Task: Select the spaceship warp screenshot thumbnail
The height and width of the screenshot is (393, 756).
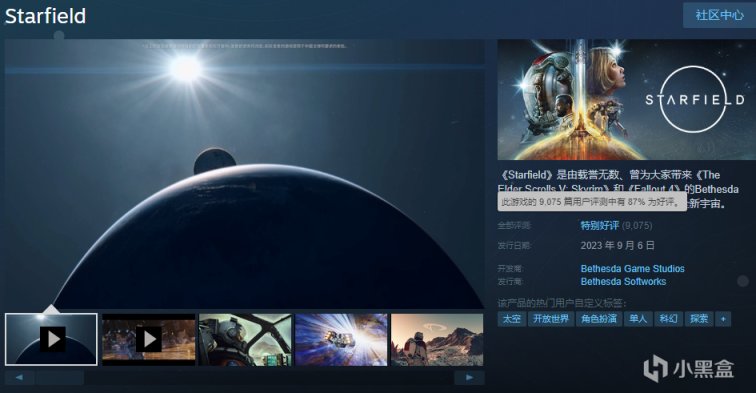Action: [341, 339]
